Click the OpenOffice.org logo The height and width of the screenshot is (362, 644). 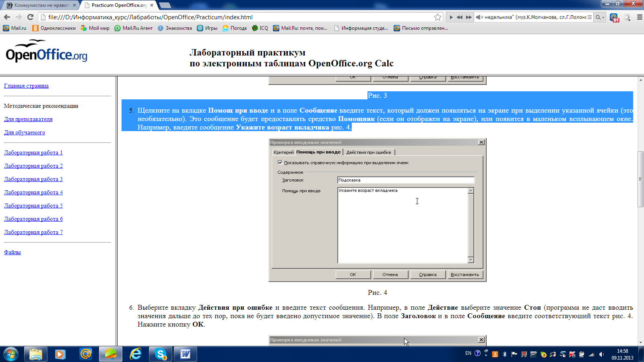click(x=46, y=51)
